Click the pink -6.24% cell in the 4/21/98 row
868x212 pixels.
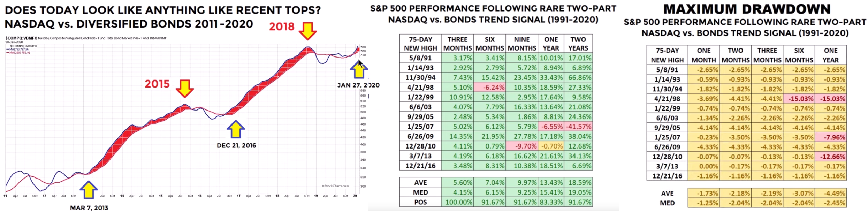coord(489,88)
